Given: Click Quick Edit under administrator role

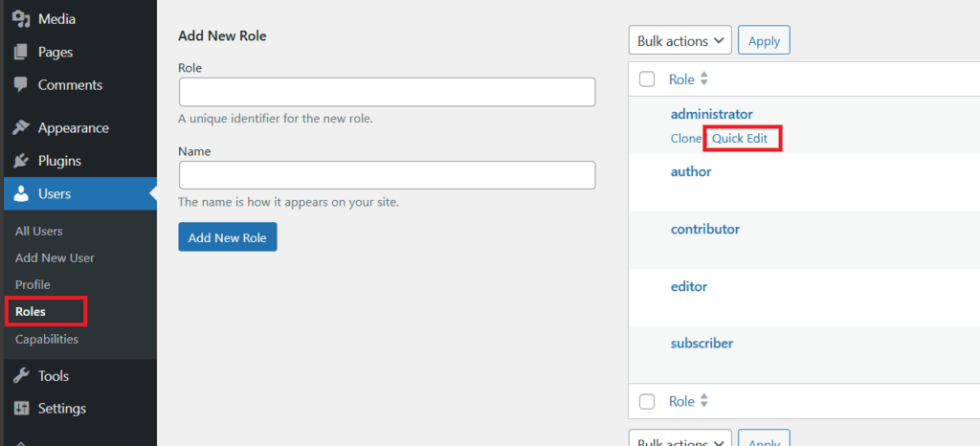Looking at the screenshot, I should click(x=740, y=139).
